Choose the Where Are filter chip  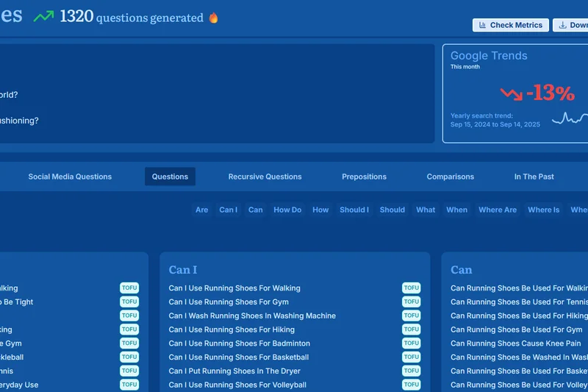tap(498, 210)
